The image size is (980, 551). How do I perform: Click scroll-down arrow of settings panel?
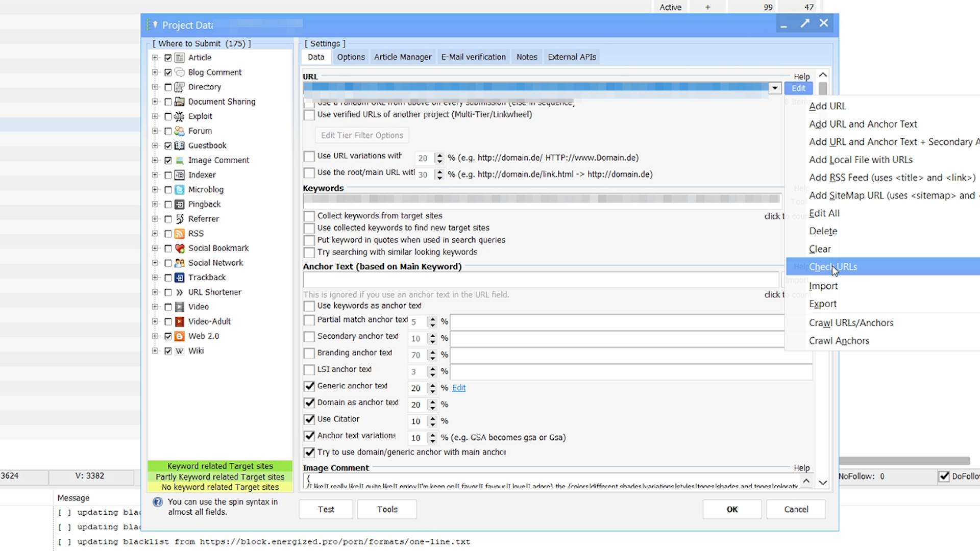click(823, 483)
